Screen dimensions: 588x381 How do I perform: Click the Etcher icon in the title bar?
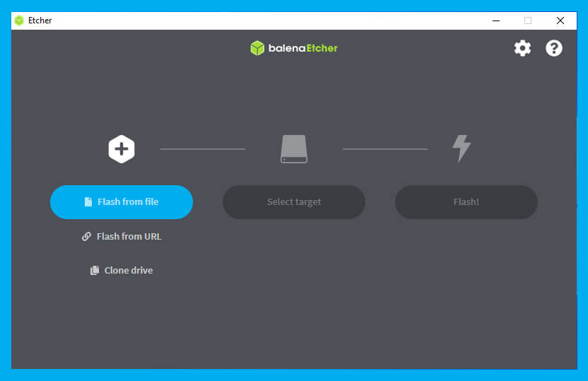[x=19, y=20]
